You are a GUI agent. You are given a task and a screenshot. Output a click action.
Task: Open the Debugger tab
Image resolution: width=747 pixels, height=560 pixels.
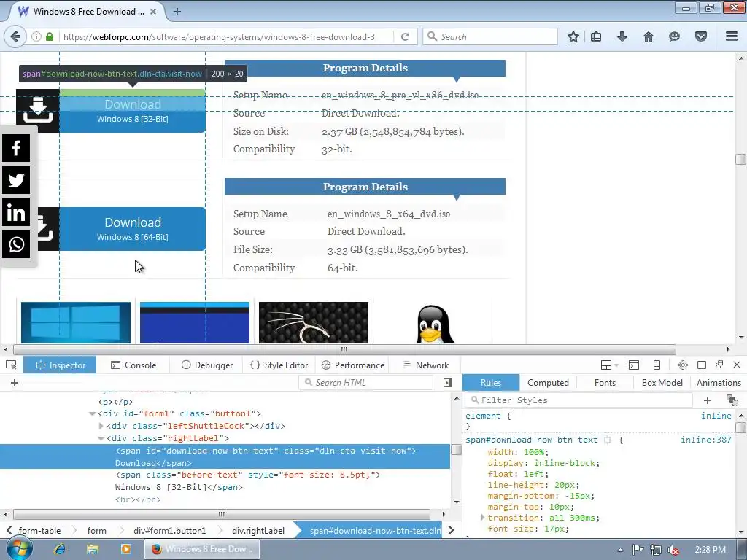(x=207, y=365)
